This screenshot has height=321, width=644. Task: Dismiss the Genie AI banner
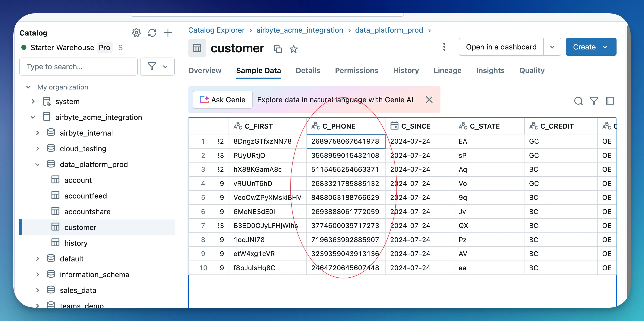pos(429,100)
